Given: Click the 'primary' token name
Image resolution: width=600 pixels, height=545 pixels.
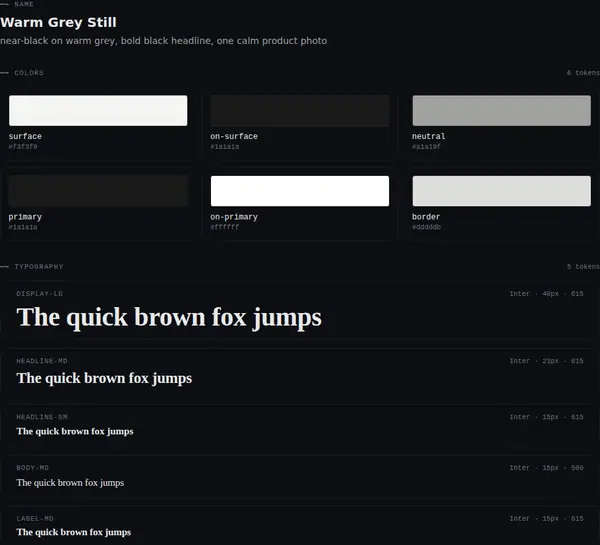Looking at the screenshot, I should (25, 217).
